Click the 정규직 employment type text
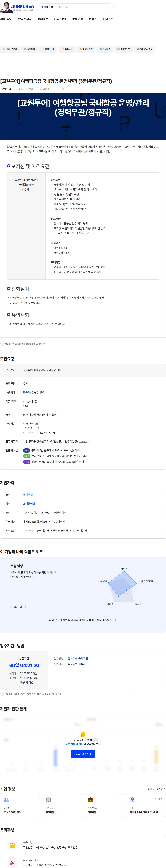Viewport: 166px width, 868px height. [27, 392]
